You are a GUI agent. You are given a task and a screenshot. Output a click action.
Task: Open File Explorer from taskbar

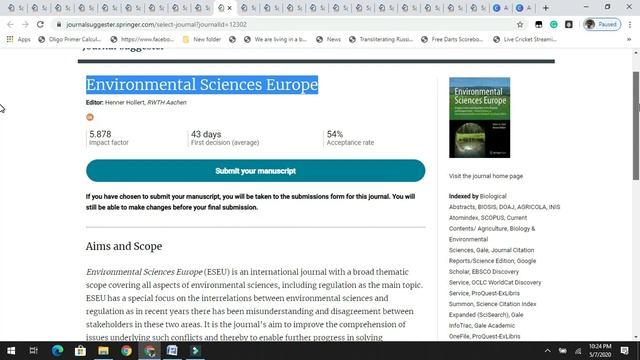tap(103, 351)
